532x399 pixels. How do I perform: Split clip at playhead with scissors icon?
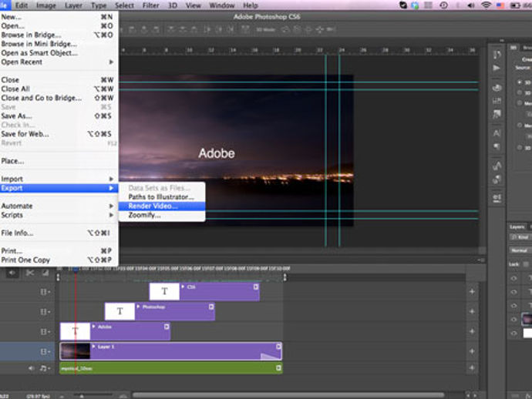pos(30,273)
